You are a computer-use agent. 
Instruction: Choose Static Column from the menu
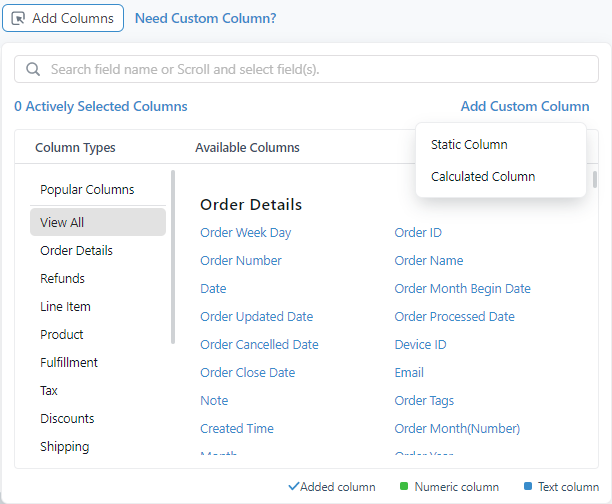(x=469, y=144)
